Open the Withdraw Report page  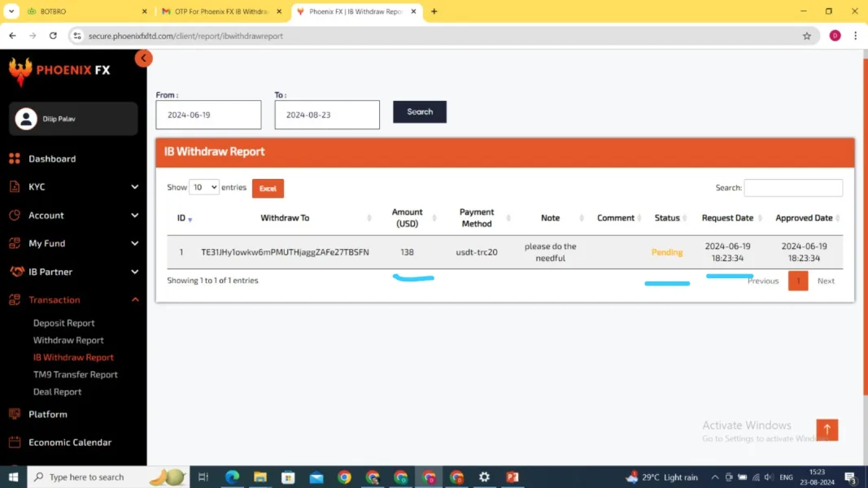pos(68,340)
